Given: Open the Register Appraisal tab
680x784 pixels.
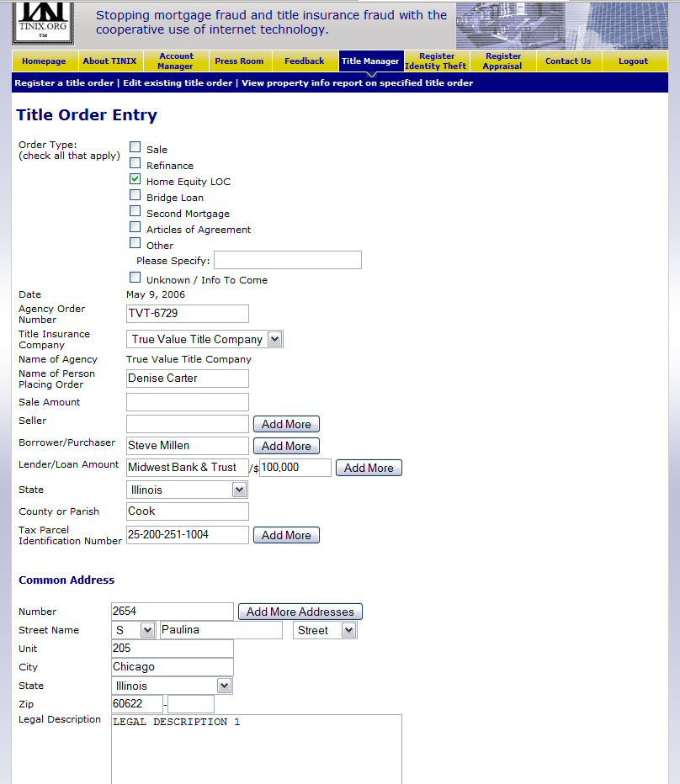Looking at the screenshot, I should [503, 61].
